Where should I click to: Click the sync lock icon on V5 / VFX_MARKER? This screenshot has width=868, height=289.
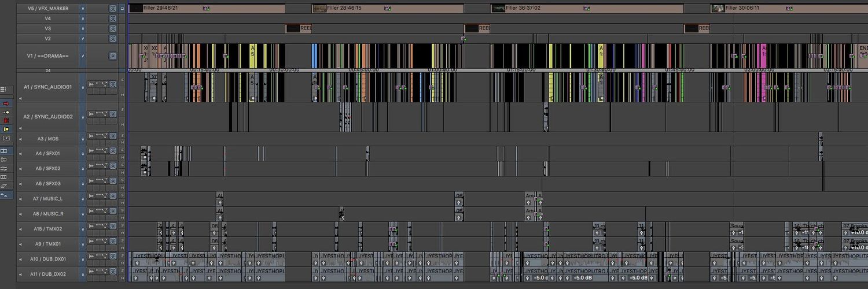[x=113, y=9]
